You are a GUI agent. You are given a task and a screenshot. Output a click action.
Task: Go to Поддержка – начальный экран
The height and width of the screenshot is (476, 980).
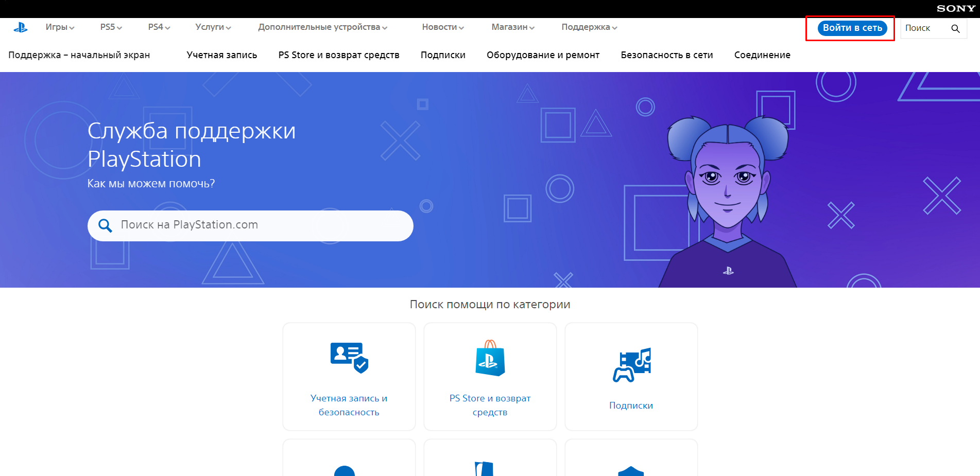(x=79, y=55)
